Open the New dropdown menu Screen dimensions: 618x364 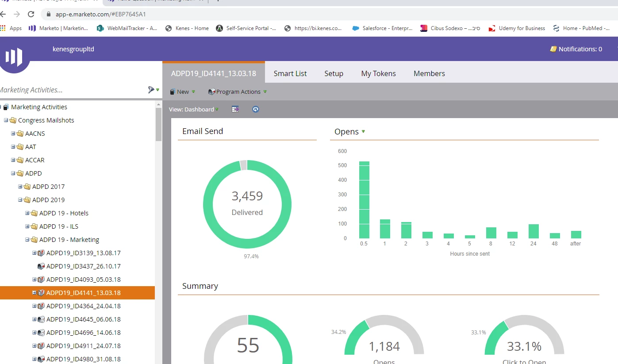point(182,92)
